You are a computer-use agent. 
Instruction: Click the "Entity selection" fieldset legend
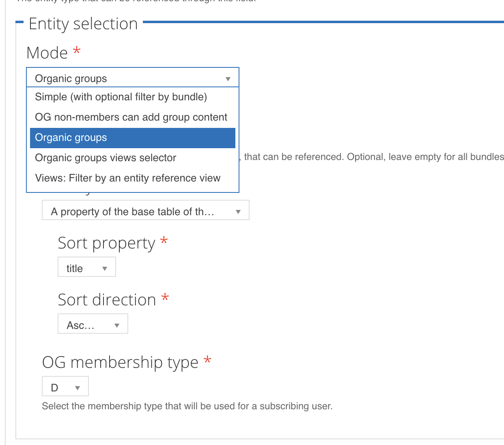(83, 24)
